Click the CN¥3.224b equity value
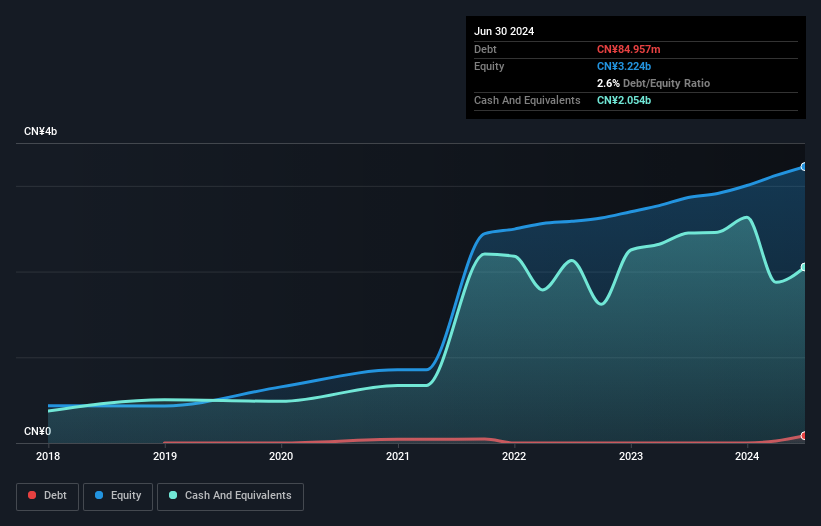Image resolution: width=821 pixels, height=526 pixels. click(624, 66)
